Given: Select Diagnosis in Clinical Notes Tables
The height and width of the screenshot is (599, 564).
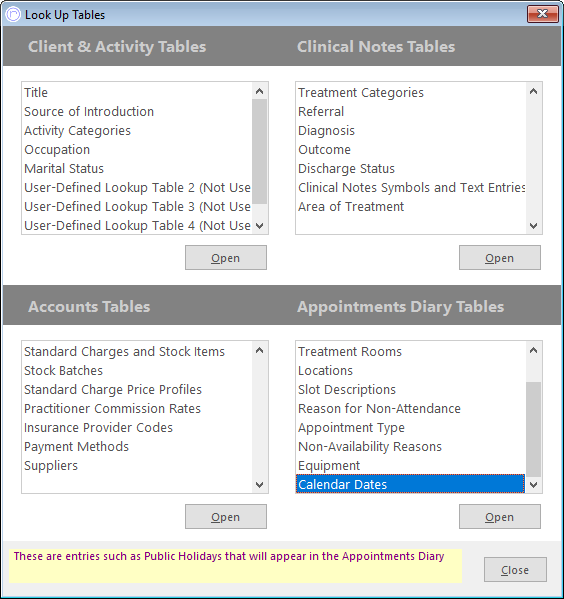Looking at the screenshot, I should pyautogui.click(x=326, y=131).
